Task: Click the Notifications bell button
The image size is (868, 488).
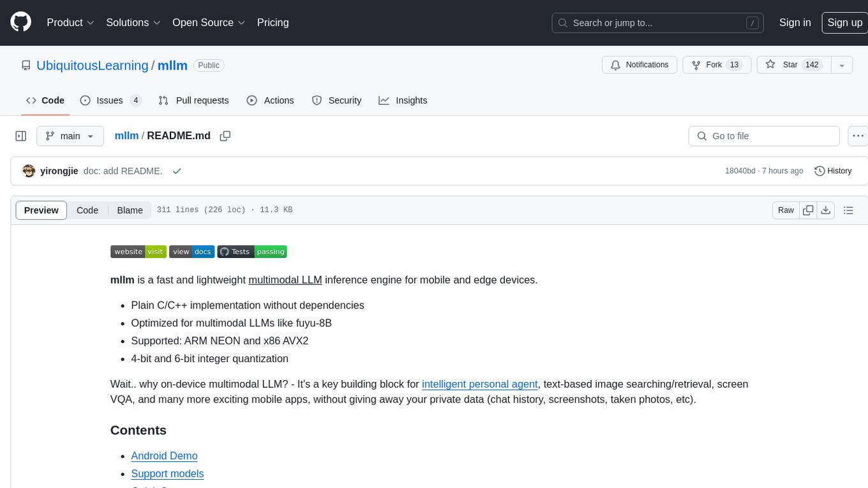Action: [x=640, y=65]
